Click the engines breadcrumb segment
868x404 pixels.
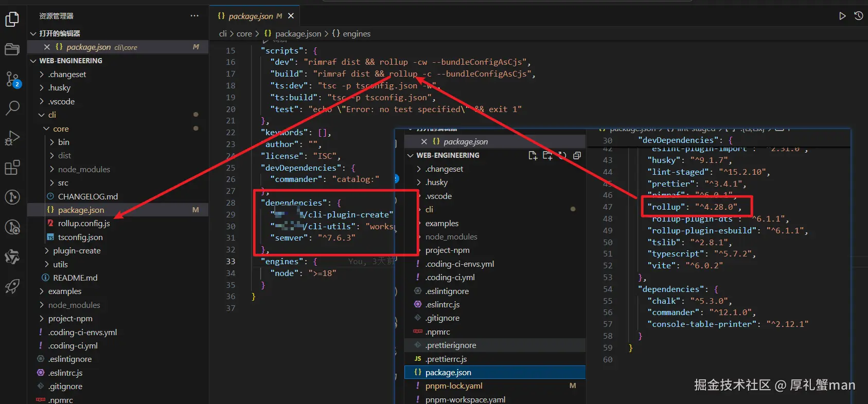pyautogui.click(x=351, y=33)
